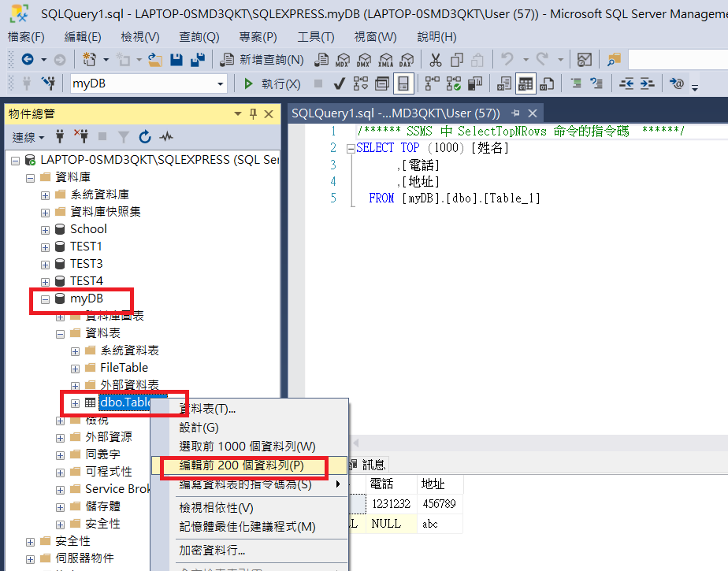Collapse the myDB database node
The height and width of the screenshot is (571, 728).
coord(45,300)
